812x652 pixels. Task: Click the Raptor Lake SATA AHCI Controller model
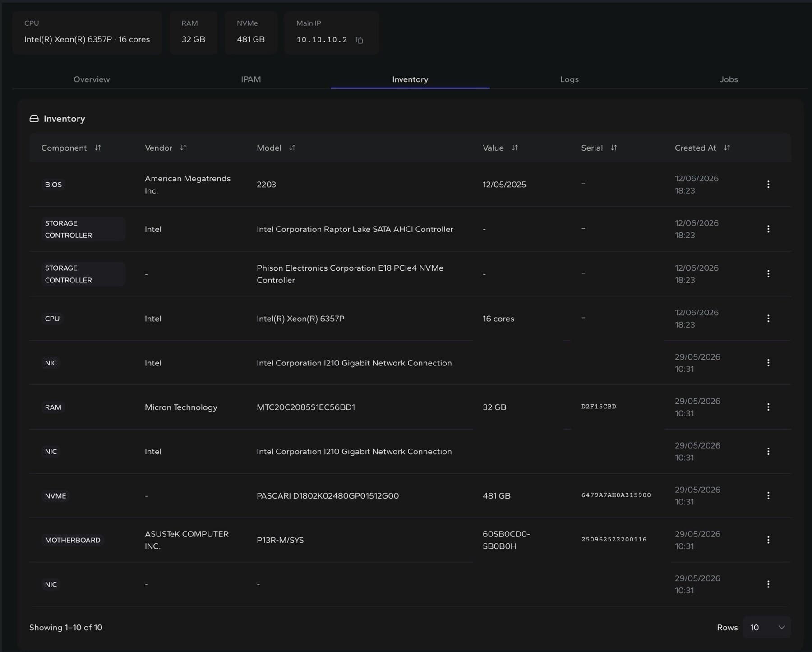tap(355, 229)
